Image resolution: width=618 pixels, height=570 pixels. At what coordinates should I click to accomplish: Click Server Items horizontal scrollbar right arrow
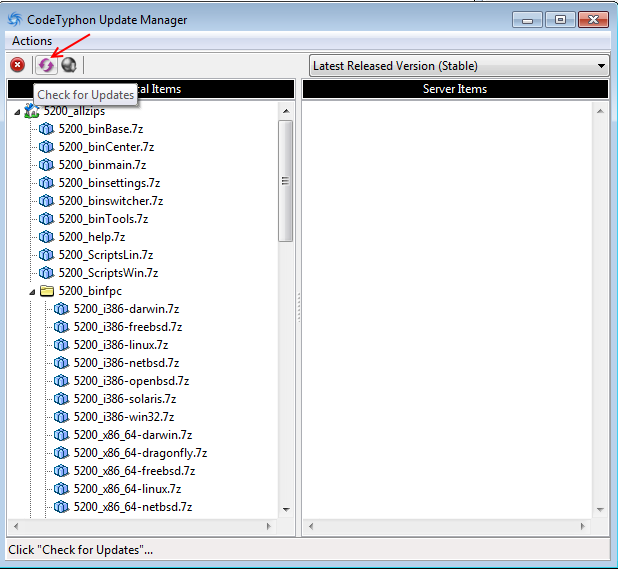pyautogui.click(x=583, y=526)
